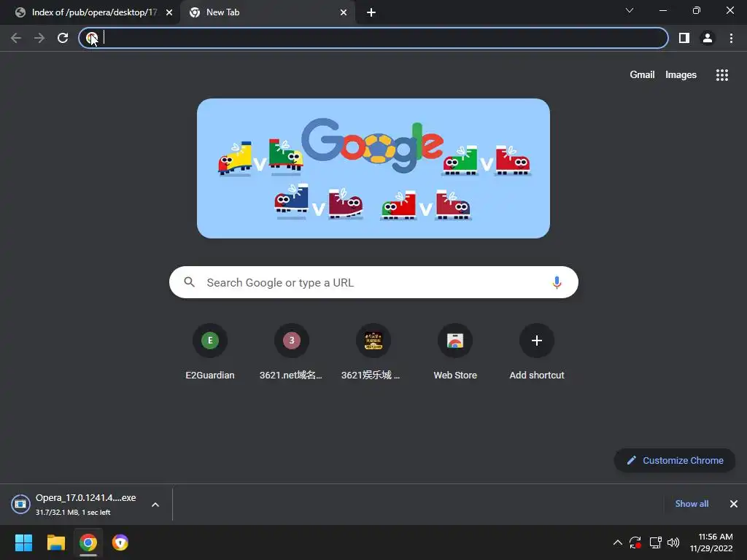Open Chrome three-dot menu
The image size is (747, 560).
(731, 38)
